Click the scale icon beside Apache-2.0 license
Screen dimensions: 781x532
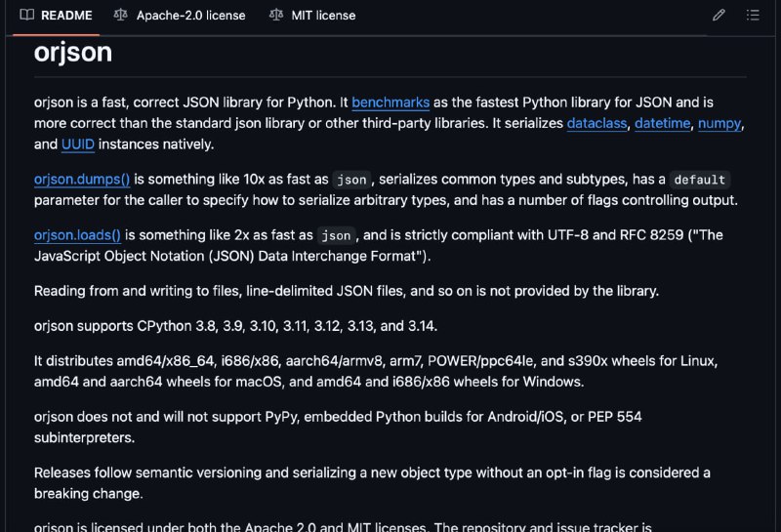pos(120,15)
